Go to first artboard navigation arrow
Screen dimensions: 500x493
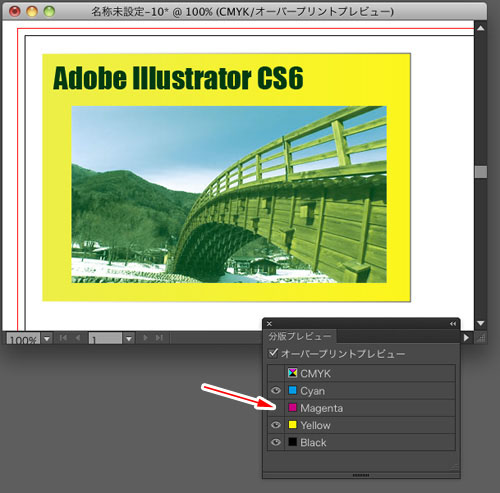63,338
